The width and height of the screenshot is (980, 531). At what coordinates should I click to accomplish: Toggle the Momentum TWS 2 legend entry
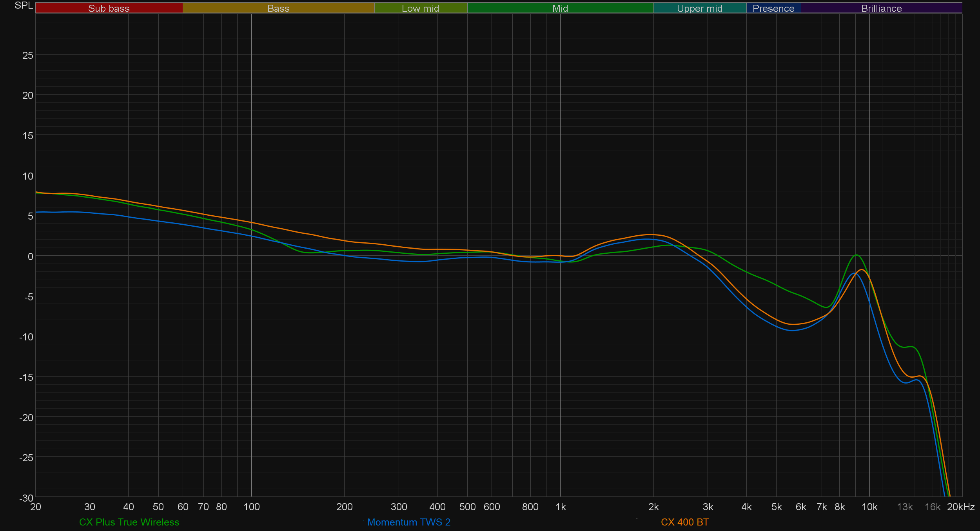408,522
